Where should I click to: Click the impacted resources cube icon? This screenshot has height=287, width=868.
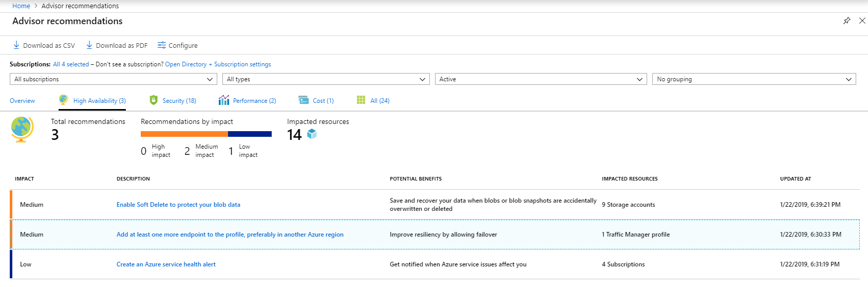(x=312, y=134)
